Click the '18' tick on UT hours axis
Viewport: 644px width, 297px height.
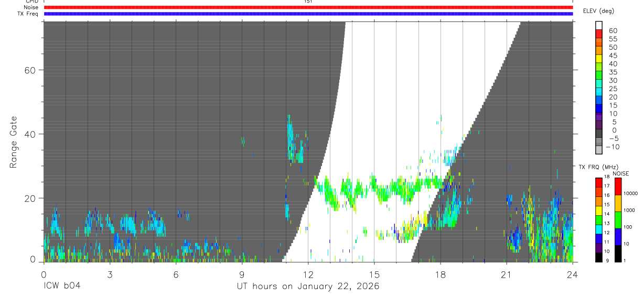point(440,275)
